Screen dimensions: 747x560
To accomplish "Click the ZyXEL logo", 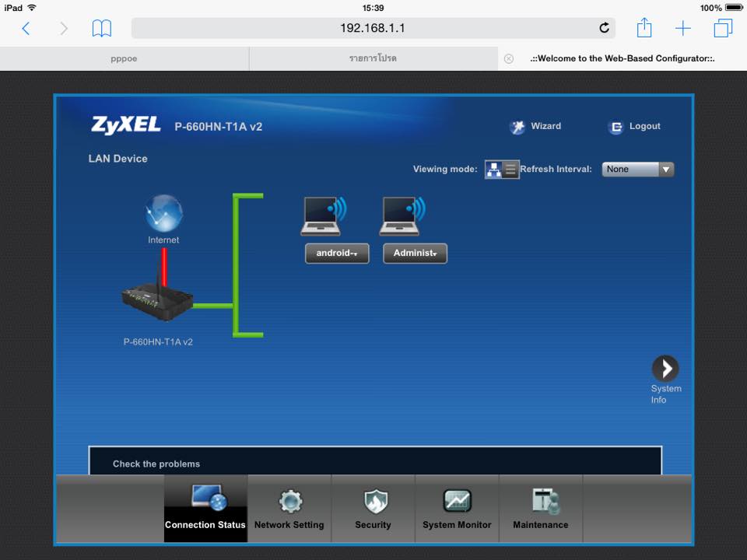I will coord(126,125).
